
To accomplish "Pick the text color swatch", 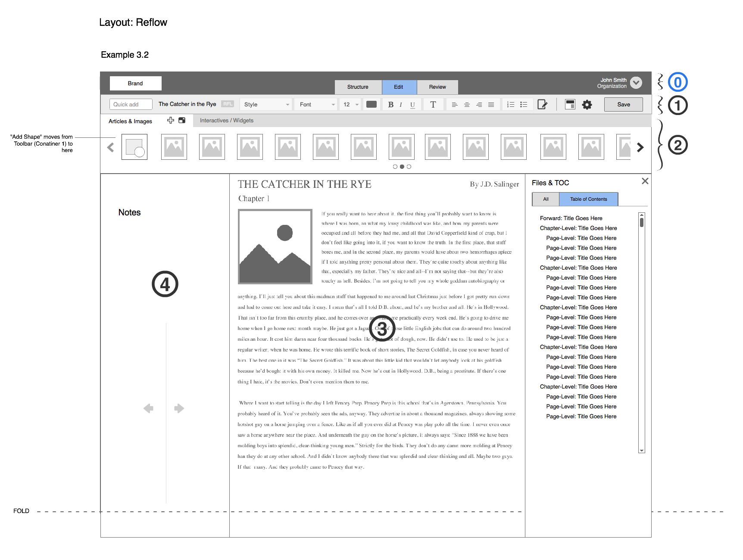I will pos(371,105).
